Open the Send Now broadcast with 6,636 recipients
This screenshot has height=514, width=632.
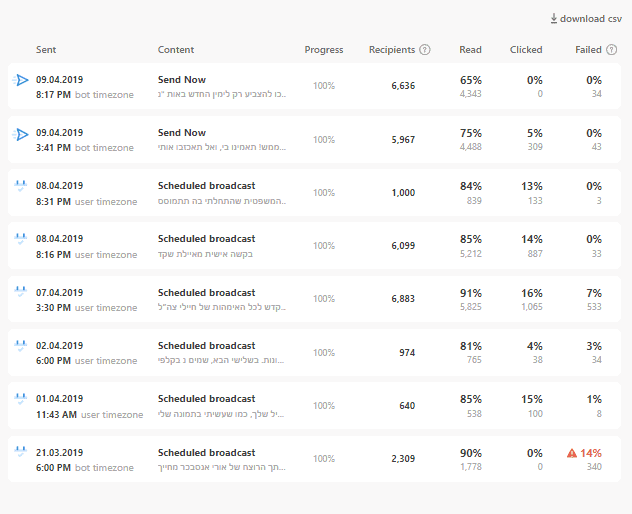point(182,79)
